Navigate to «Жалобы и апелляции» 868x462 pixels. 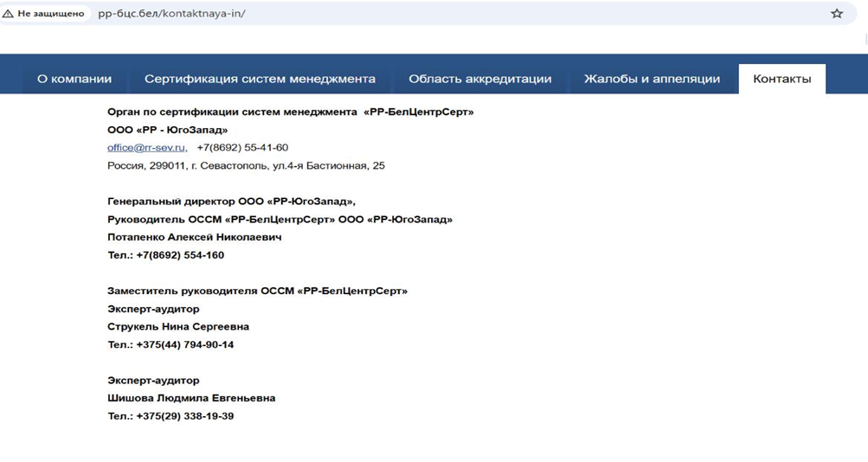(652, 79)
